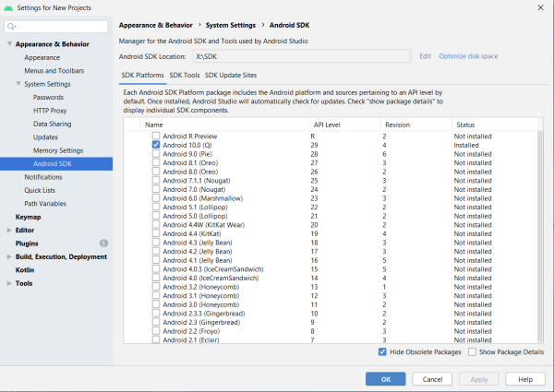Click the Plugins update count badge

tap(103, 243)
